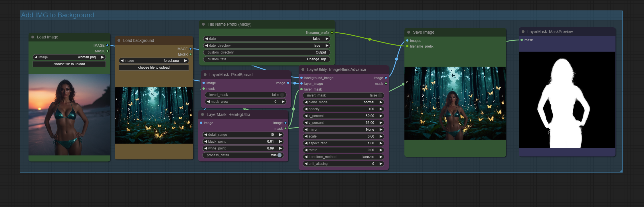The width and height of the screenshot is (644, 207).
Task: Collapse the Load Image node via its dot
Action: point(33,37)
